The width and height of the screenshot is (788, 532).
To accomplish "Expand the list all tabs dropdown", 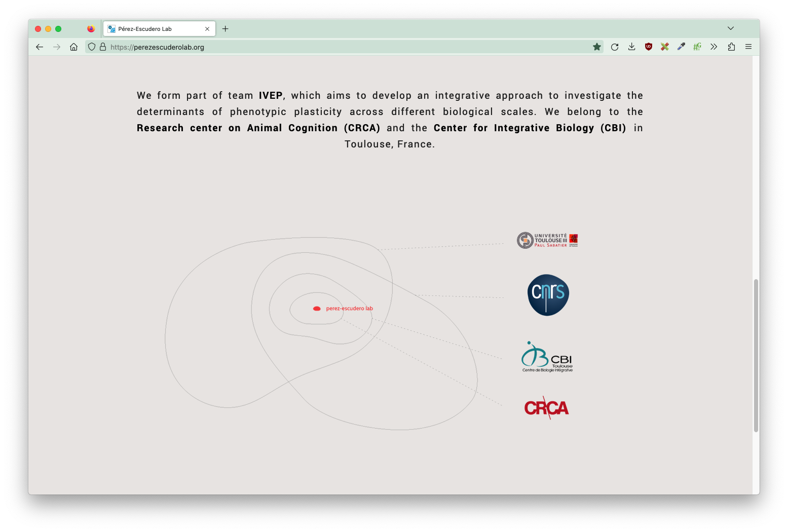I will [731, 28].
